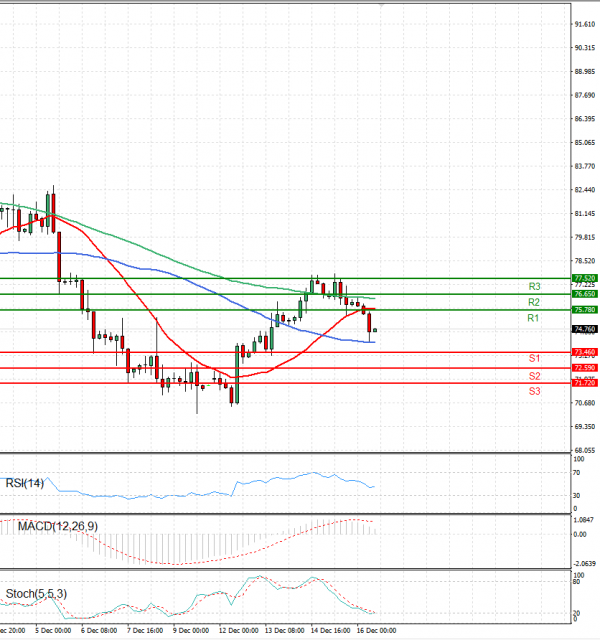Screen dimensions: 600x640
Task: Click the R1 resistance label
Action: (x=533, y=318)
